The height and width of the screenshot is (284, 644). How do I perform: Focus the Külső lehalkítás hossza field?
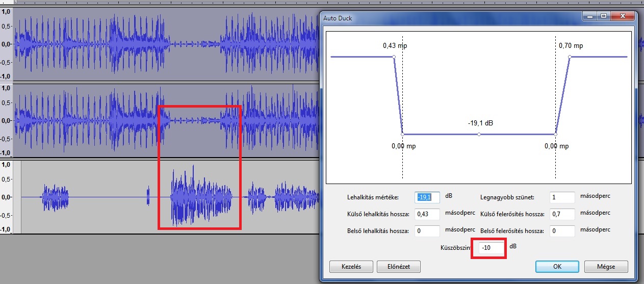(x=428, y=214)
